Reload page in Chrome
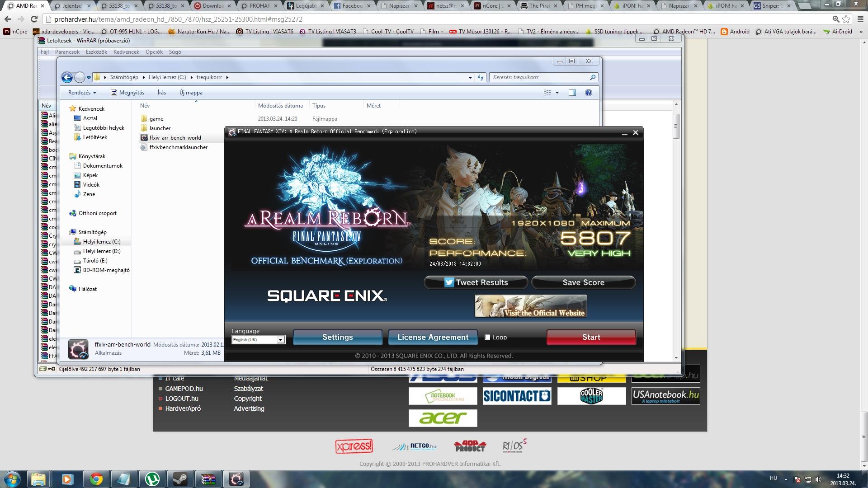This screenshot has height=488, width=868. (x=34, y=19)
